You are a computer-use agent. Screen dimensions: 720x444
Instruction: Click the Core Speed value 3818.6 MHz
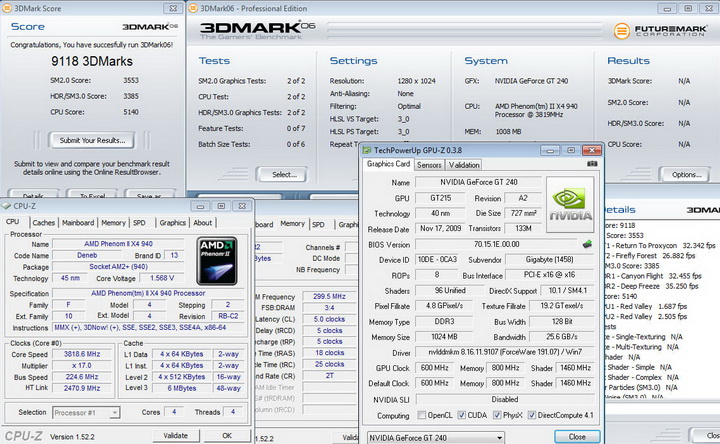[82, 354]
